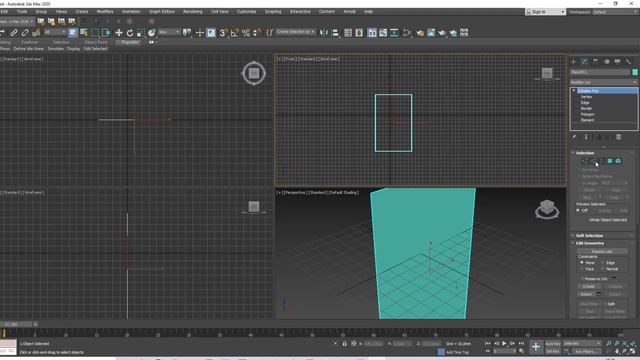Open the Create Selection Set dropdown
The image size is (640, 360).
click(x=296, y=32)
